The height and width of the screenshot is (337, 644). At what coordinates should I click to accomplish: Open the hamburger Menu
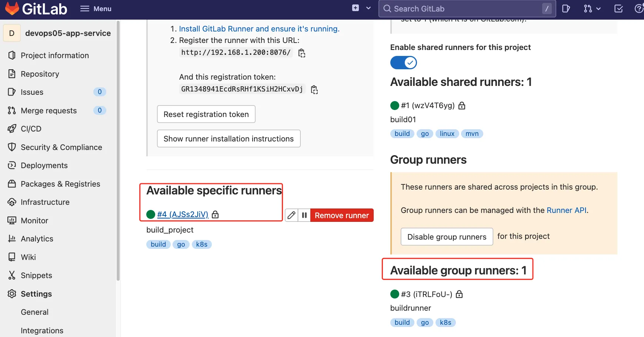click(x=96, y=9)
